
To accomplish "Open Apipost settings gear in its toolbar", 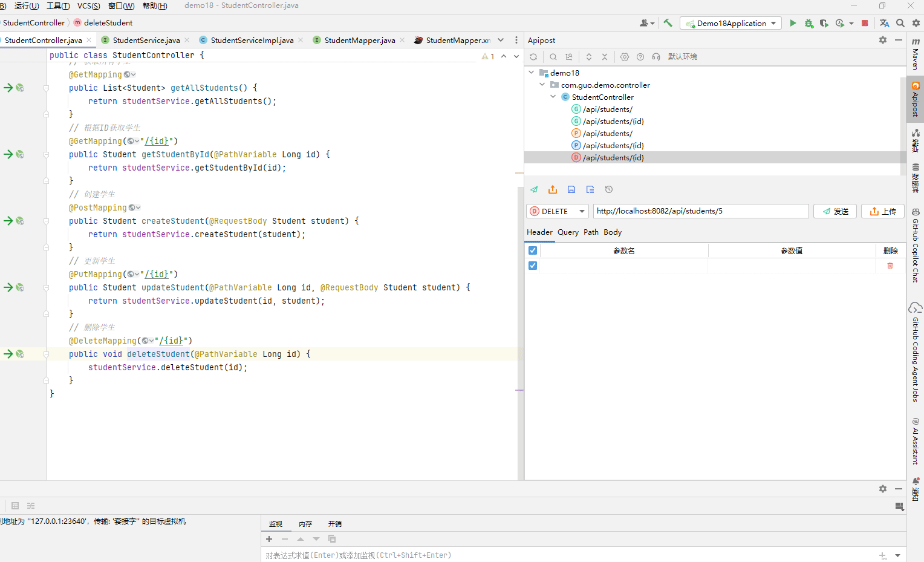I will pyautogui.click(x=625, y=57).
